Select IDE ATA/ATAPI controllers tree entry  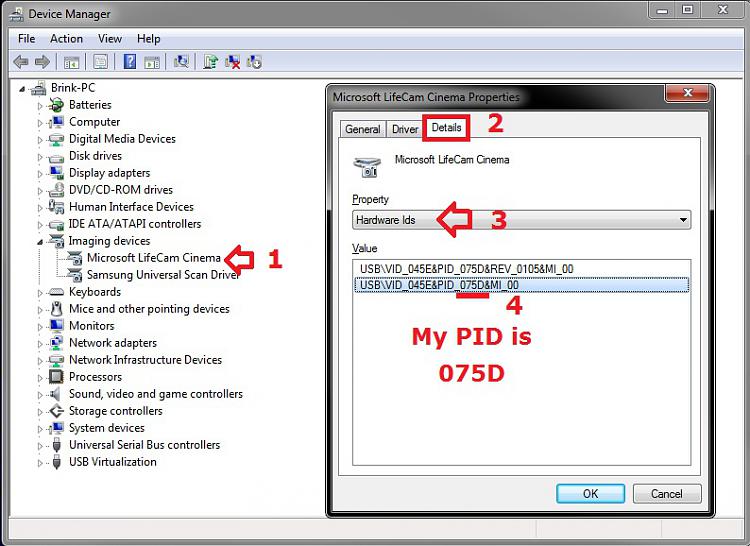(x=135, y=224)
